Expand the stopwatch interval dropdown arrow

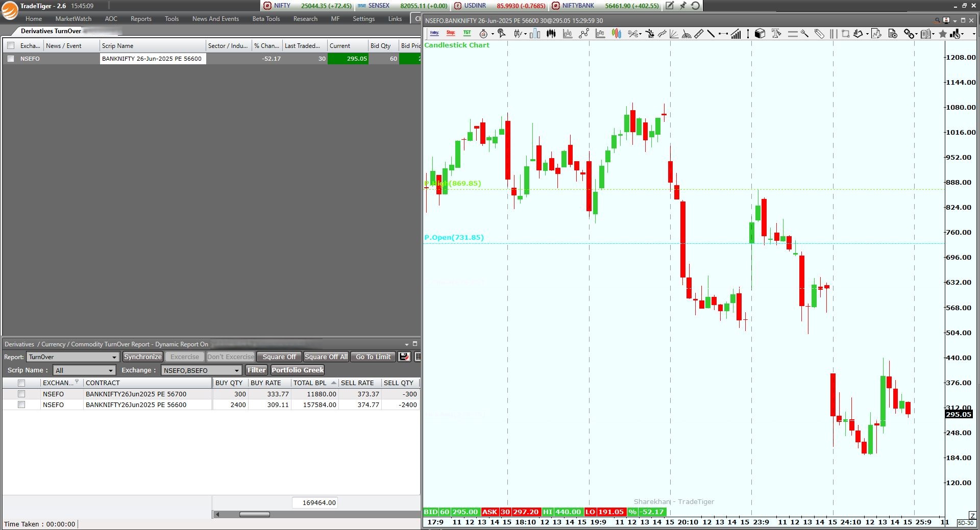[493, 34]
